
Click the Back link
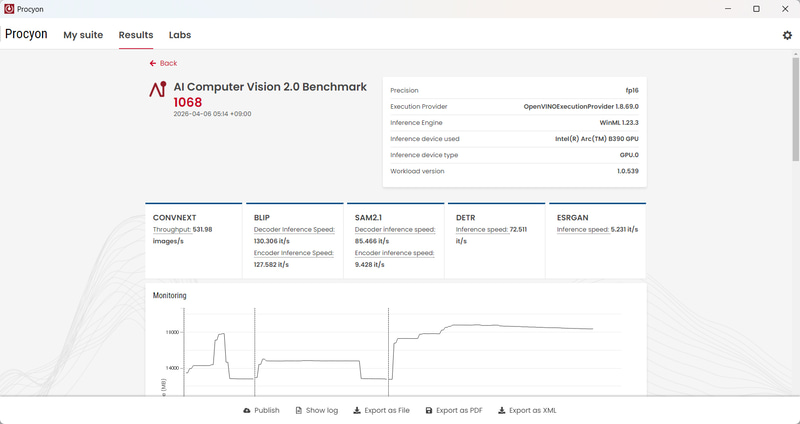[168, 63]
